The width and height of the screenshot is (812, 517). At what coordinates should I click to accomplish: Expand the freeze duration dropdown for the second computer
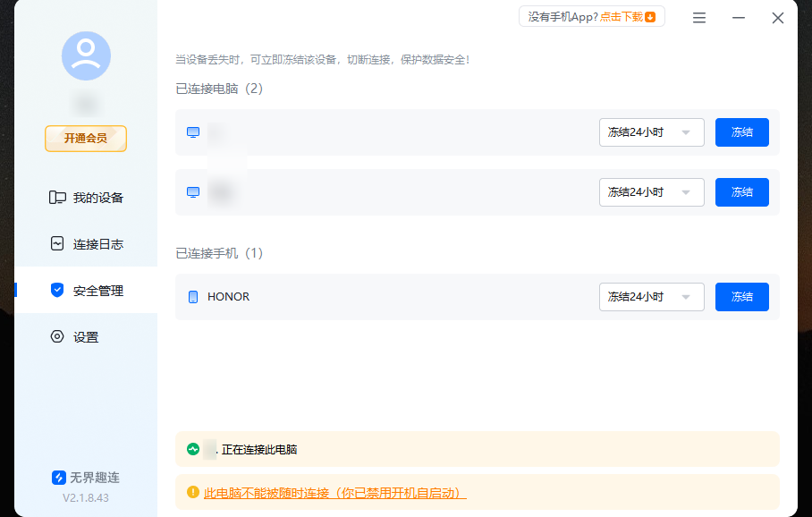[x=651, y=191]
